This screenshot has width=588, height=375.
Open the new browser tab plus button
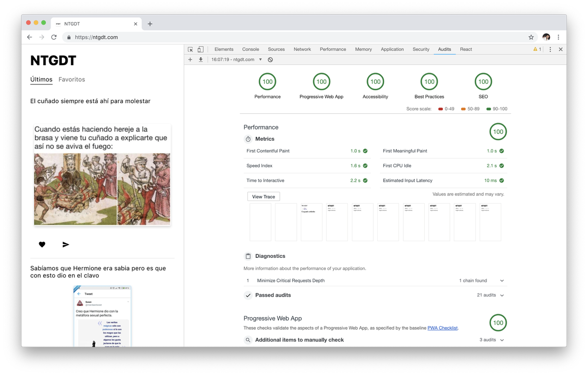[150, 24]
